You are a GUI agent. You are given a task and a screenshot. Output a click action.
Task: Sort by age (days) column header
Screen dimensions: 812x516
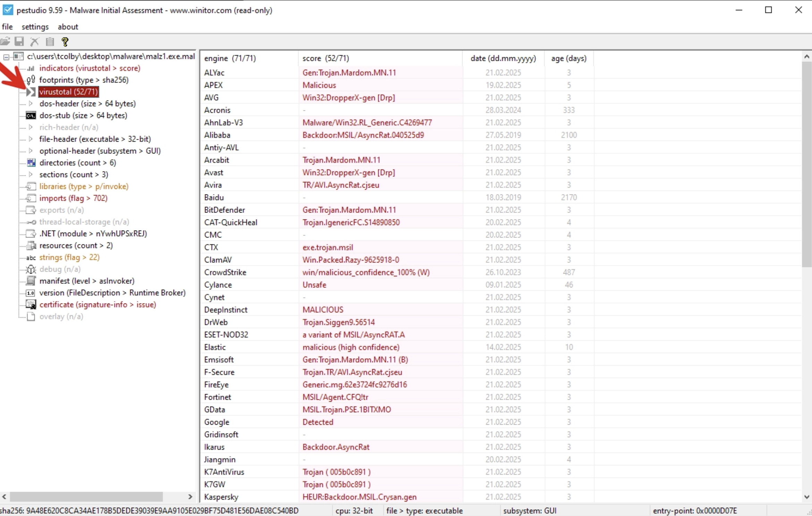pyautogui.click(x=569, y=58)
